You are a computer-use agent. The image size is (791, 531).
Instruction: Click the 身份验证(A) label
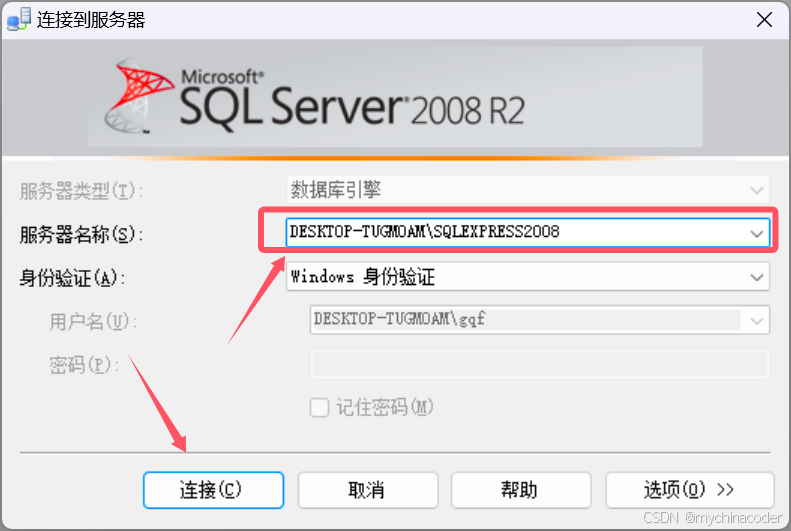72,278
